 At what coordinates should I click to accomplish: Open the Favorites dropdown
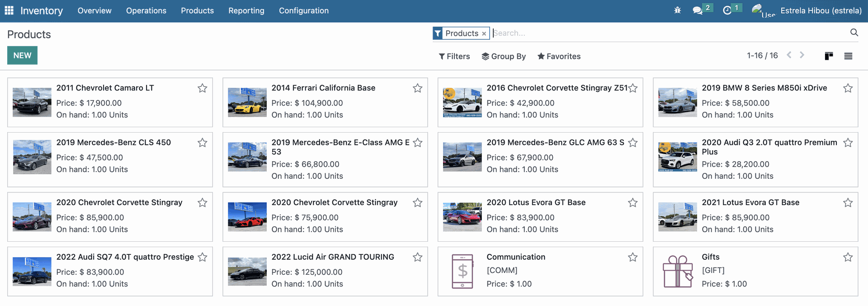[x=559, y=56]
